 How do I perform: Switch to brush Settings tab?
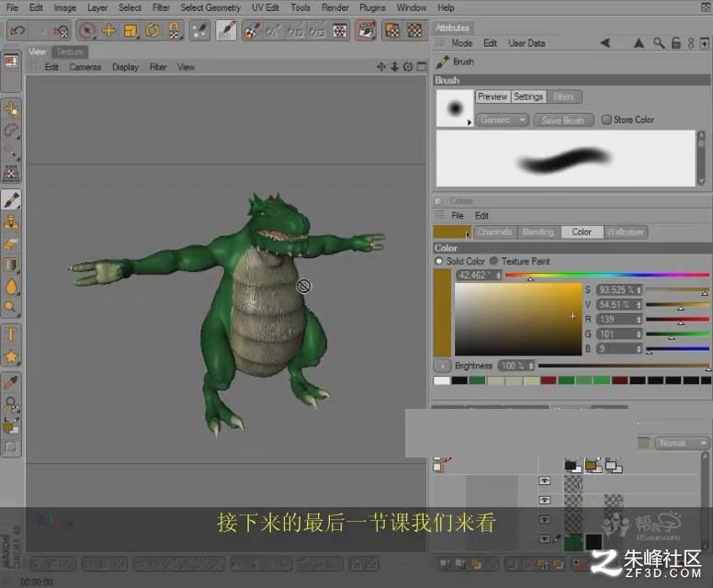(x=528, y=96)
